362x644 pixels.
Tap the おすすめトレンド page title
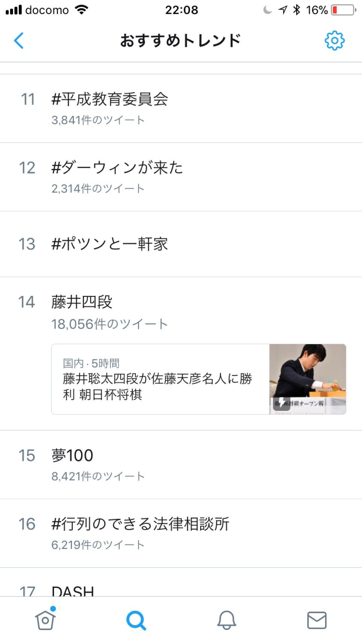[180, 41]
